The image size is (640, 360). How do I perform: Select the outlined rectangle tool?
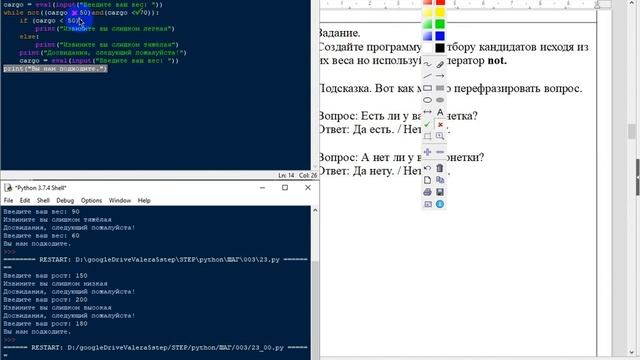click(x=427, y=88)
